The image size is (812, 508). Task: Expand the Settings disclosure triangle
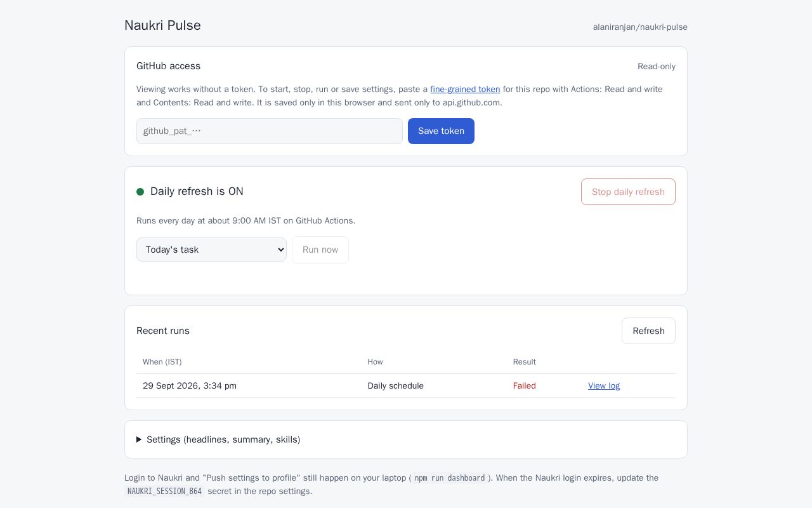139,439
